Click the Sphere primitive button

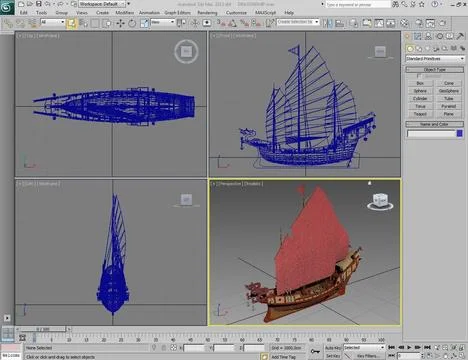[420, 91]
